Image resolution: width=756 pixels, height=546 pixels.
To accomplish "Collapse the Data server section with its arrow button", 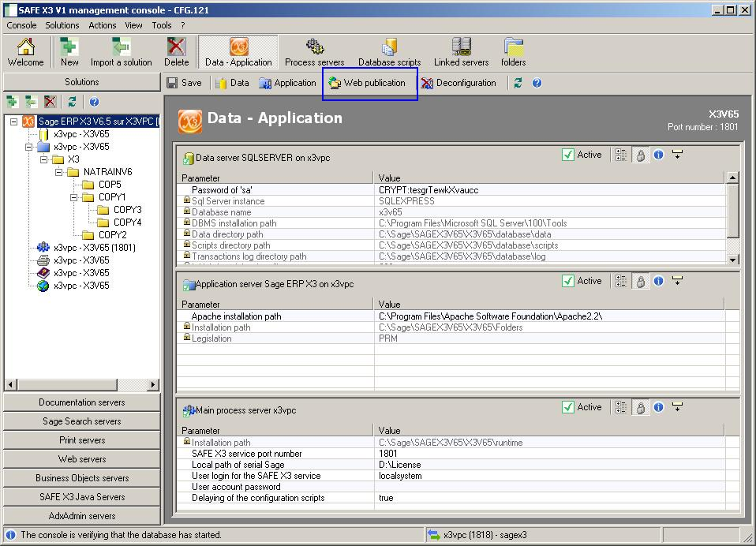I will (677, 155).
